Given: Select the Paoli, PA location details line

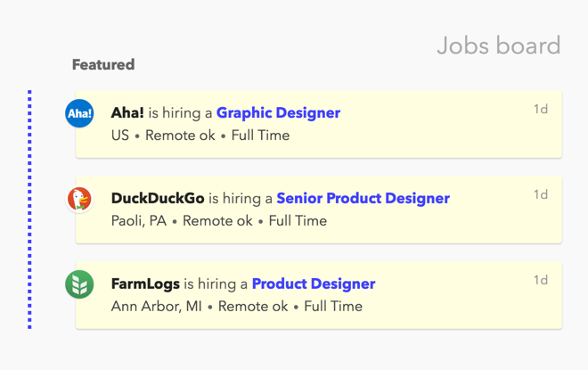Looking at the screenshot, I should click(219, 221).
